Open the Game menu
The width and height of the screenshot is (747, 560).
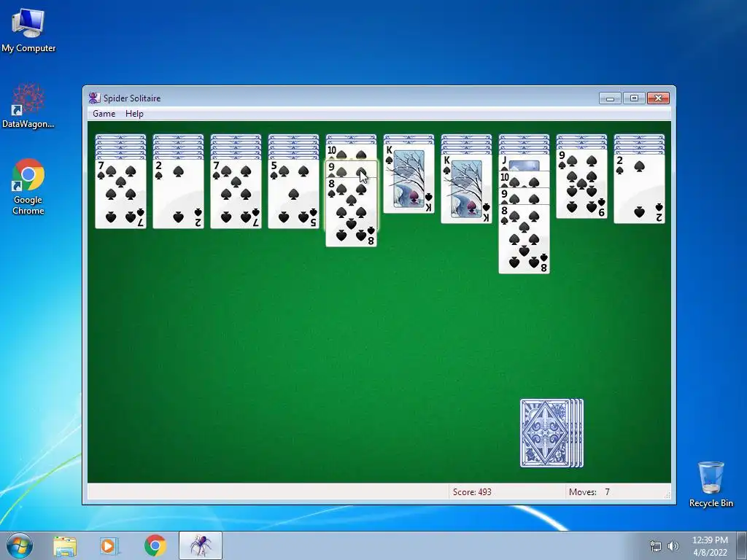[104, 113]
